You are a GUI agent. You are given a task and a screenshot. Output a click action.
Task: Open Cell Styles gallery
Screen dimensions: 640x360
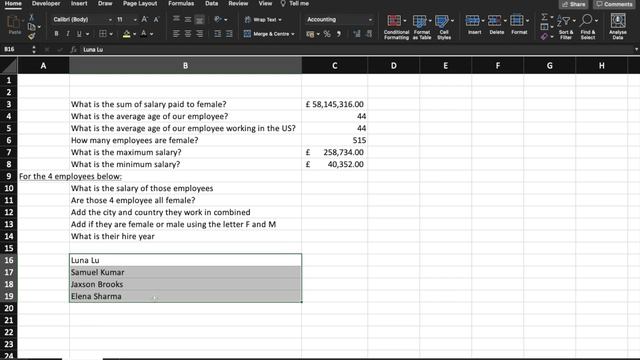444,27
